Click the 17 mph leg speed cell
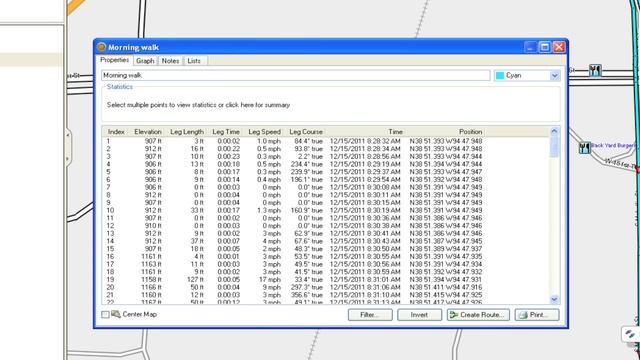The height and width of the screenshot is (360, 640). [x=270, y=280]
